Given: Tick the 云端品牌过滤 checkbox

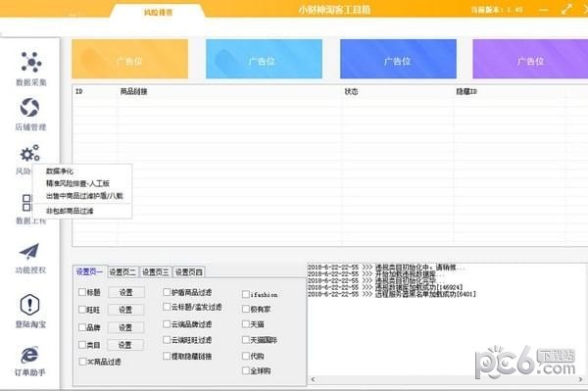Looking at the screenshot, I should click(167, 324).
